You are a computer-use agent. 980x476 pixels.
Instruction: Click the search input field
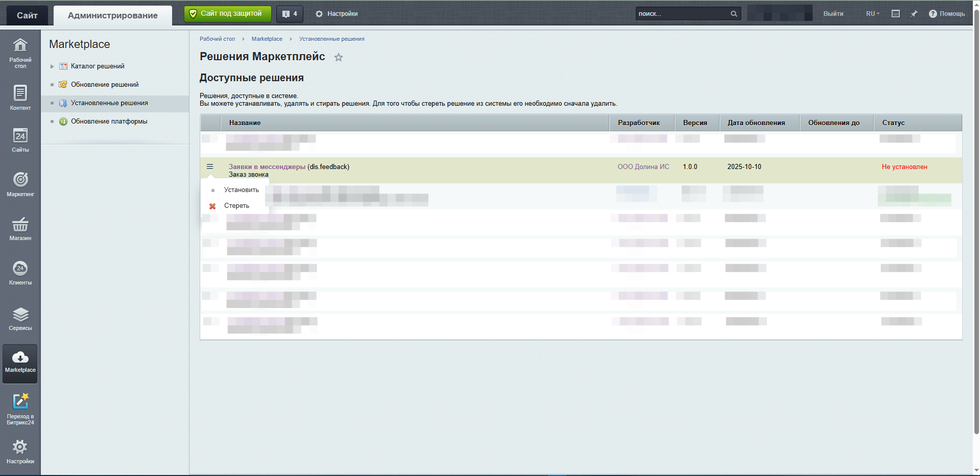pos(682,14)
